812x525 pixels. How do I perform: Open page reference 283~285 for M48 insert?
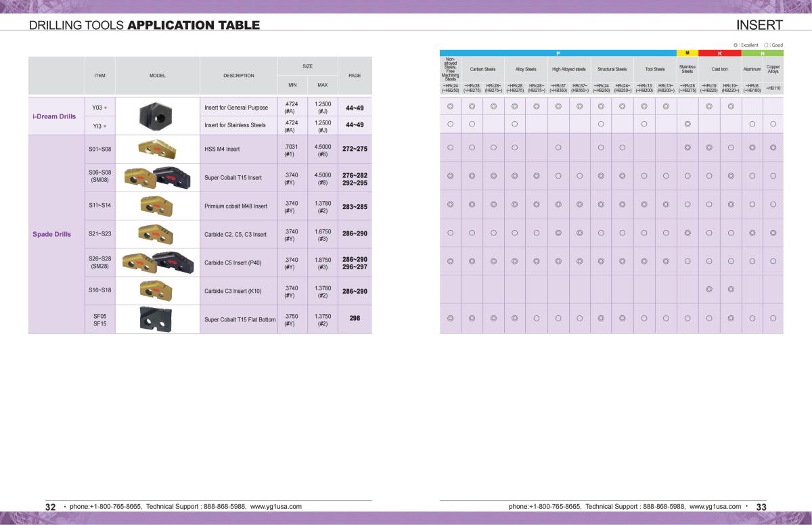[x=355, y=206]
